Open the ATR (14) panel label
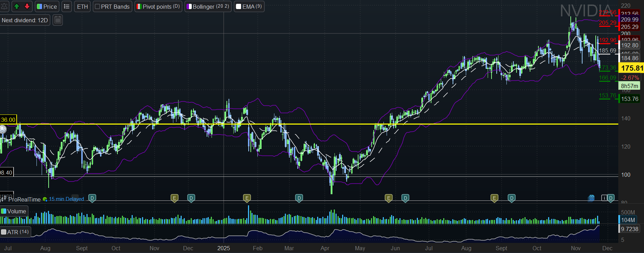This screenshot has height=253, width=644. 15,232
